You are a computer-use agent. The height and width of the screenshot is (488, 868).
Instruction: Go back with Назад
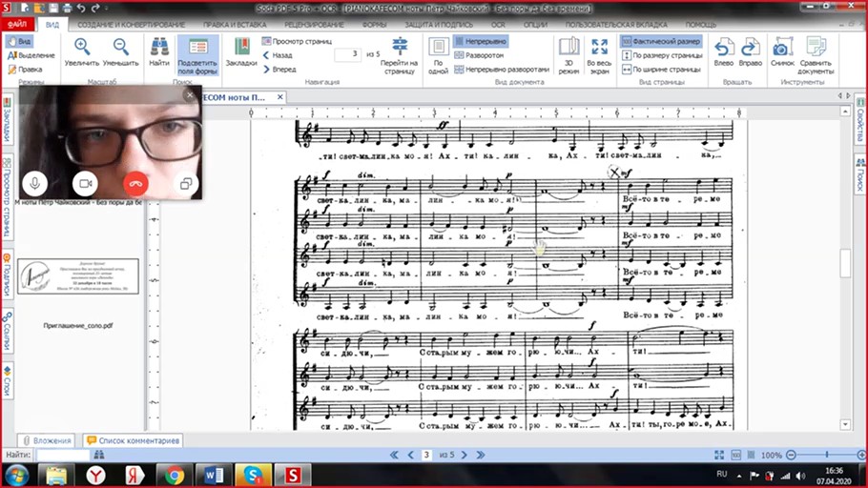point(278,55)
